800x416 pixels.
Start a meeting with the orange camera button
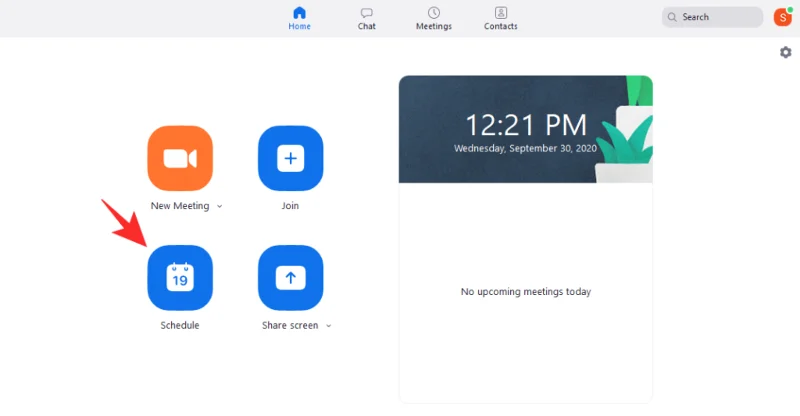click(x=180, y=158)
